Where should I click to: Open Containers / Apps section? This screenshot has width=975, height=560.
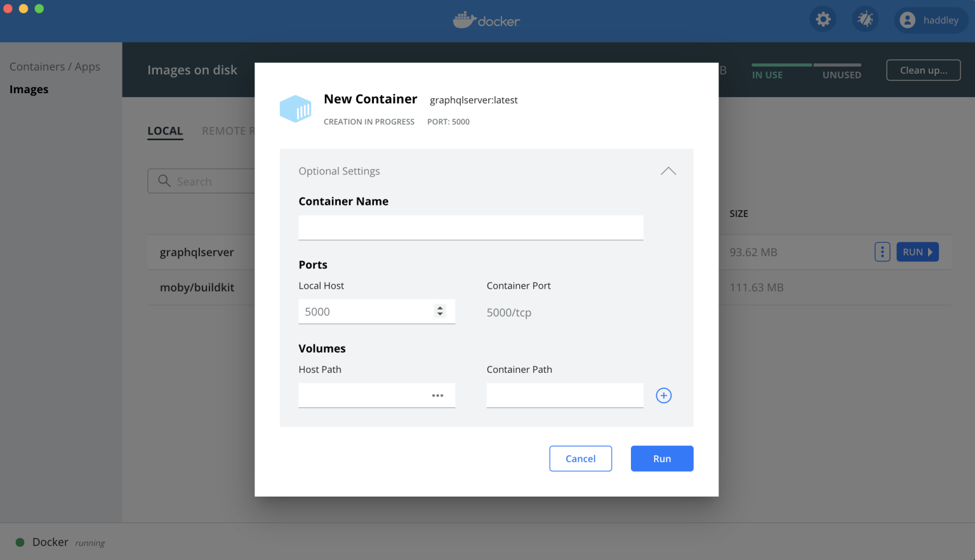click(55, 67)
